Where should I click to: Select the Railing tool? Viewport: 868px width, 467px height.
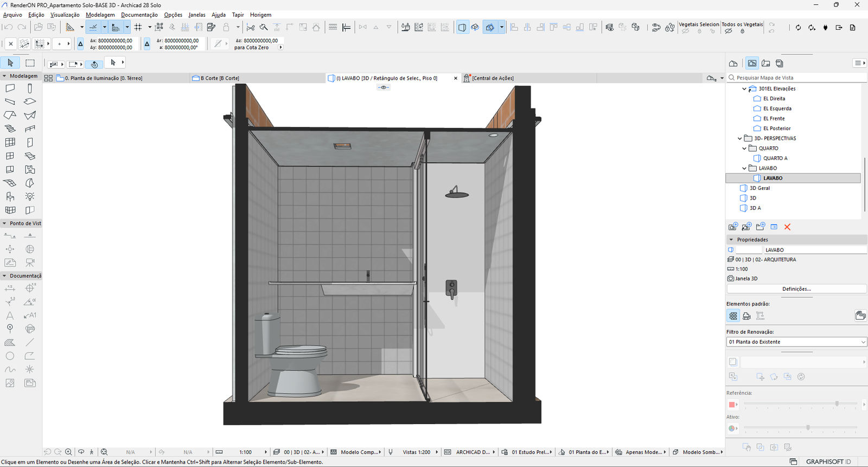30,129
